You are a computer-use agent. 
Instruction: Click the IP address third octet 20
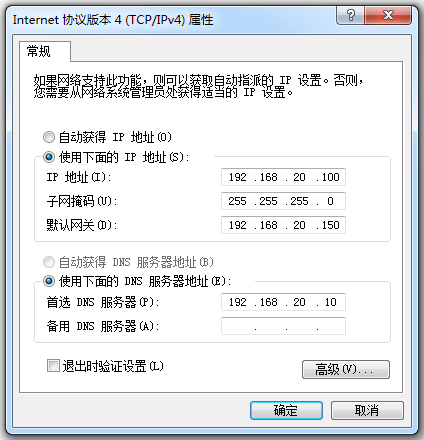(x=299, y=177)
